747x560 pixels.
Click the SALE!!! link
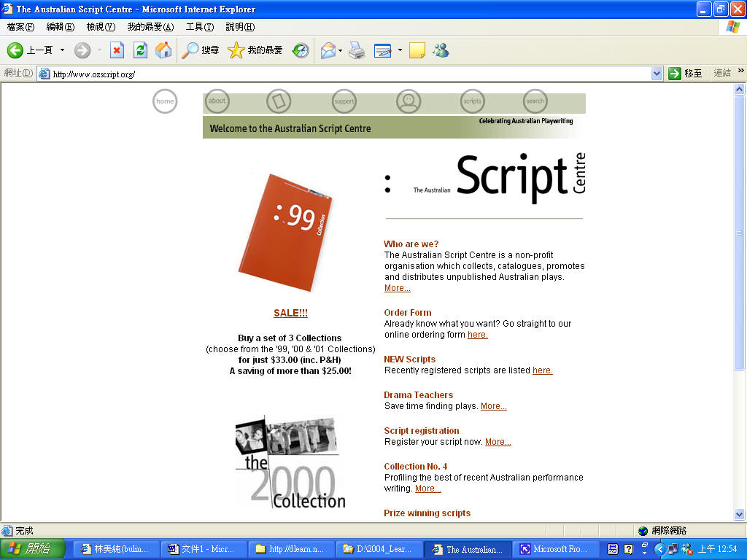coord(290,313)
